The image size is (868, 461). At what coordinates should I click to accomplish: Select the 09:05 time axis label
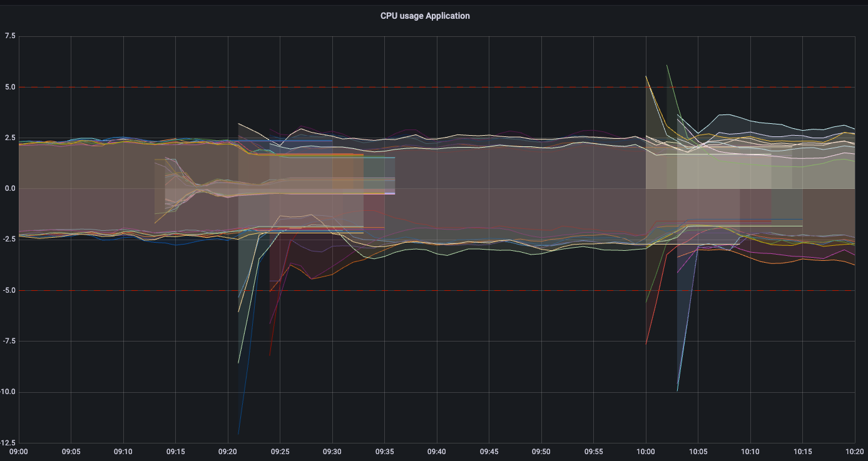coord(71,452)
